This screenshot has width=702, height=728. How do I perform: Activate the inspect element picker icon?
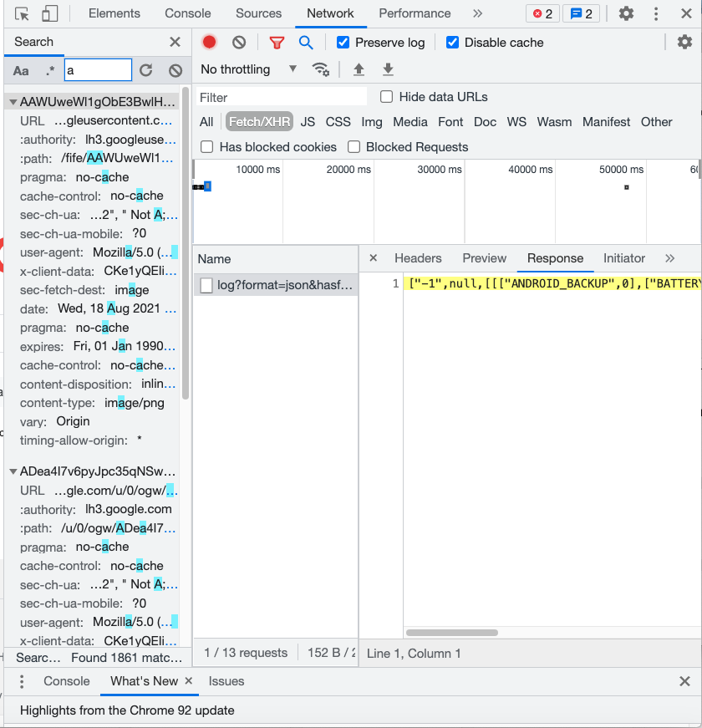22,14
